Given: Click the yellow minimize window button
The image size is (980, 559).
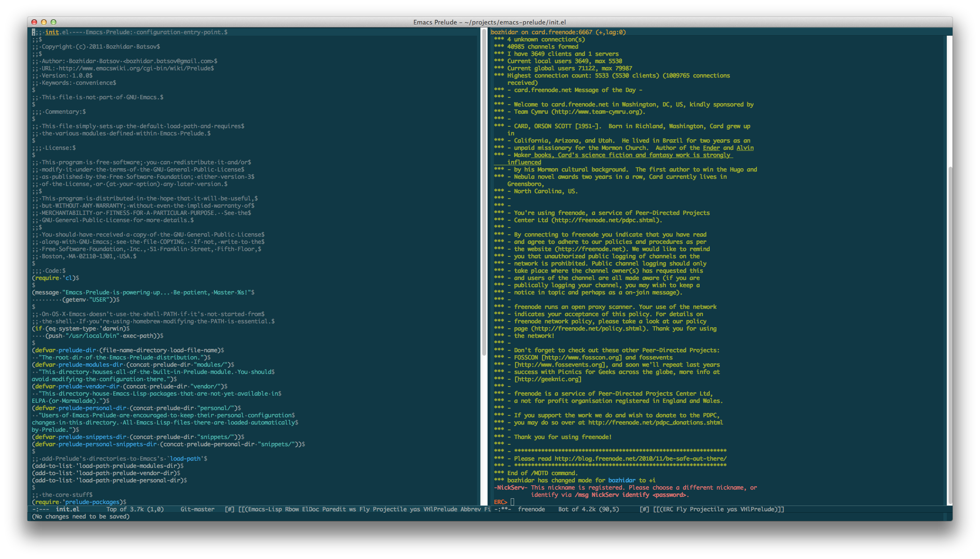Looking at the screenshot, I should pos(44,22).
